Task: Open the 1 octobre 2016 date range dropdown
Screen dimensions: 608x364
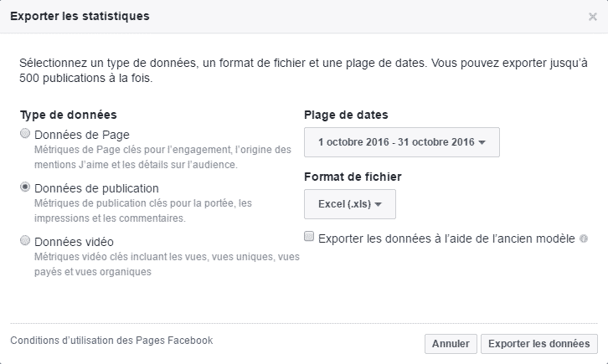Action: click(402, 142)
